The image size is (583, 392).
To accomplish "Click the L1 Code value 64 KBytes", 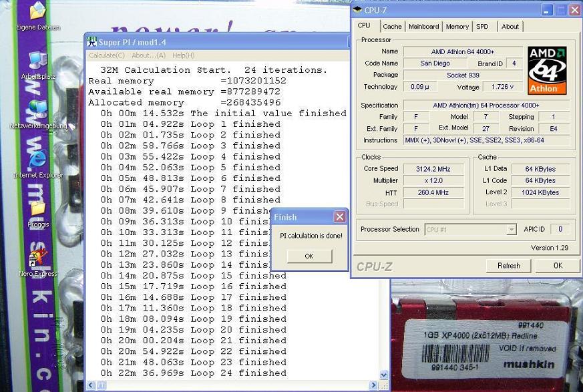I will tap(540, 180).
